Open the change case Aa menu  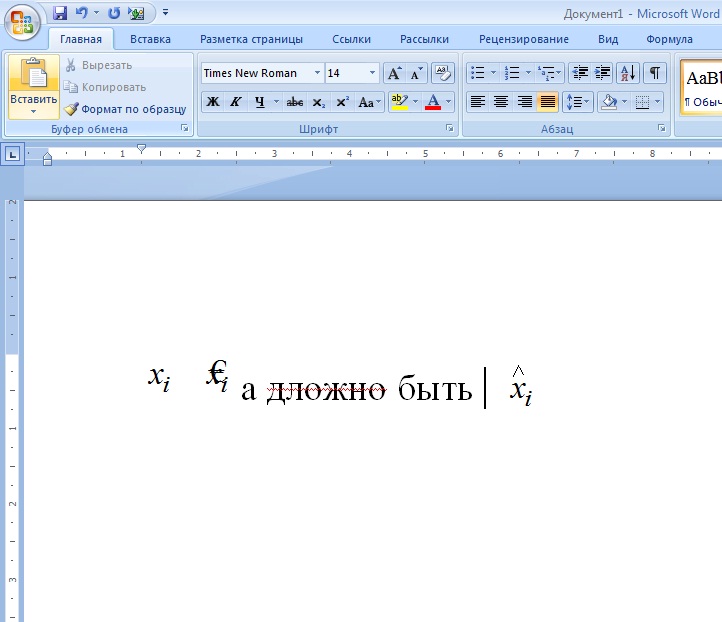[x=369, y=101]
